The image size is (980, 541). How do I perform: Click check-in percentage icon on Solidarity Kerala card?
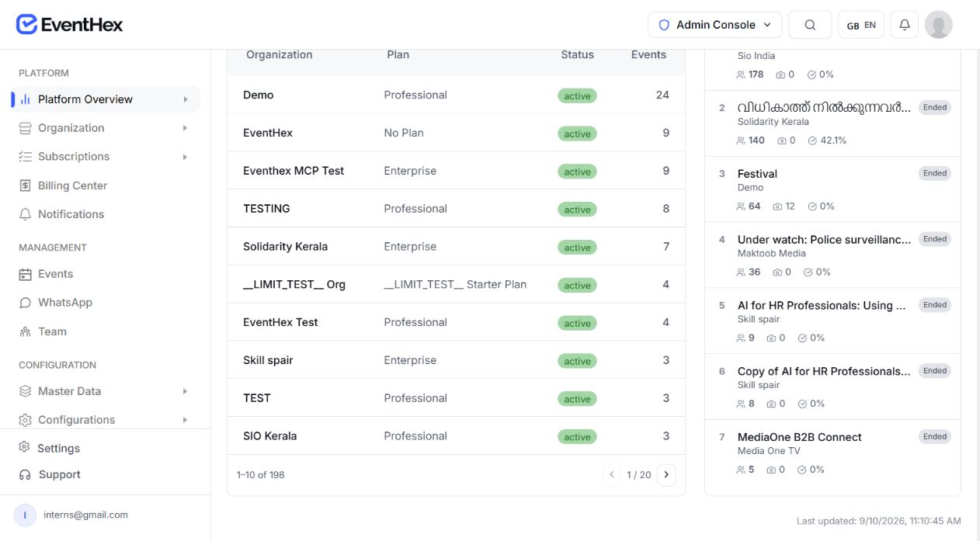[812, 140]
